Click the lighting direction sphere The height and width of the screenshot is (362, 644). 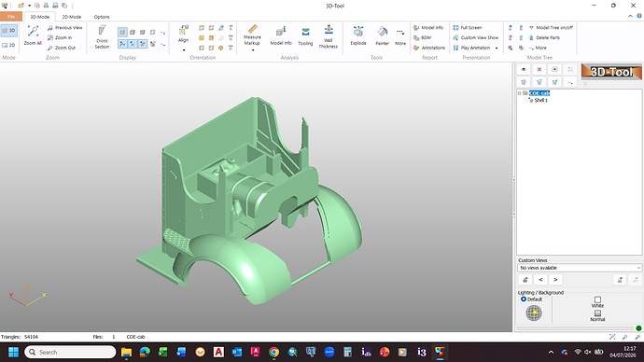(x=534, y=313)
